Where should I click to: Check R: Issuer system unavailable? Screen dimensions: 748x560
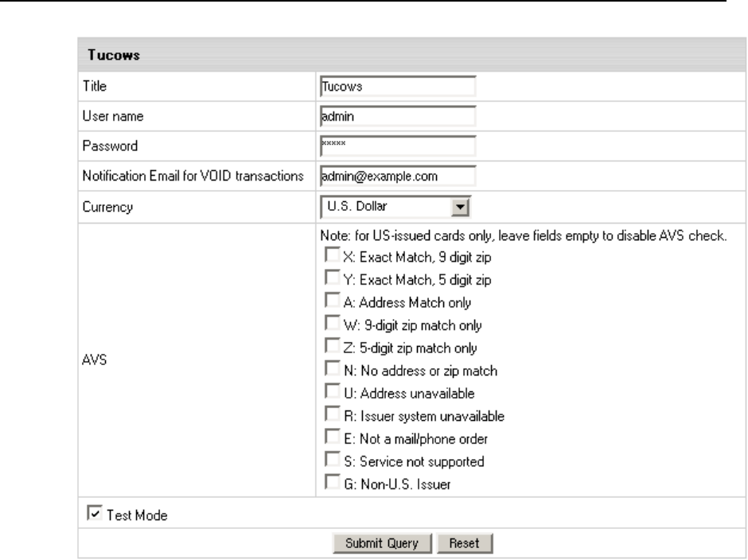point(333,416)
